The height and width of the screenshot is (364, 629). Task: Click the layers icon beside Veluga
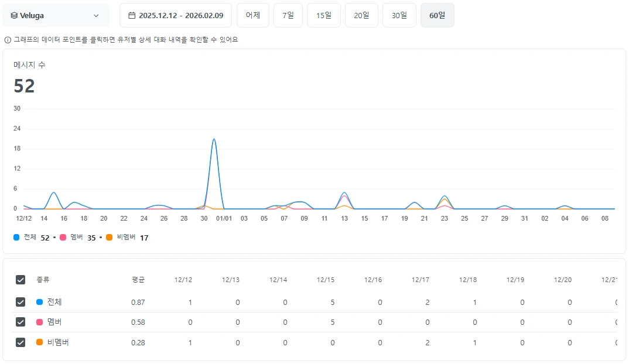(x=14, y=16)
